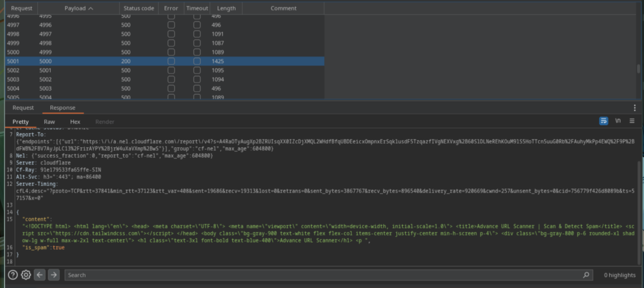Open the help question mark icon
644x288 pixels.
coord(13,275)
